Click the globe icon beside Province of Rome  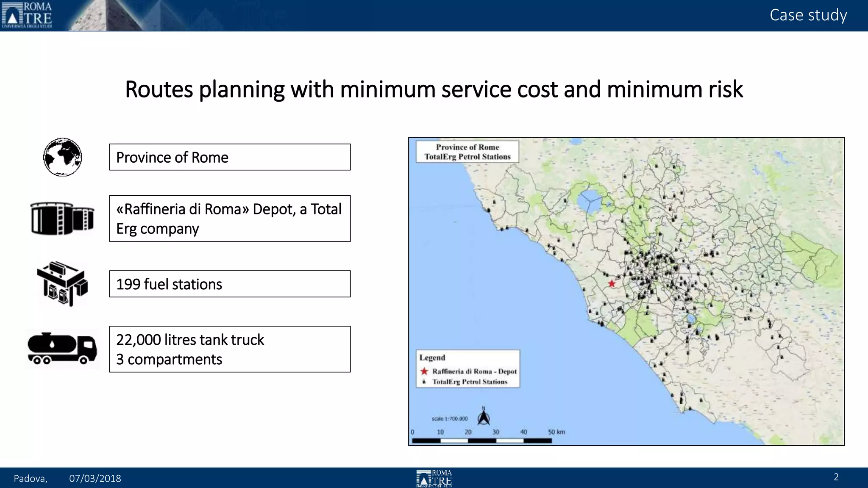coord(62,157)
